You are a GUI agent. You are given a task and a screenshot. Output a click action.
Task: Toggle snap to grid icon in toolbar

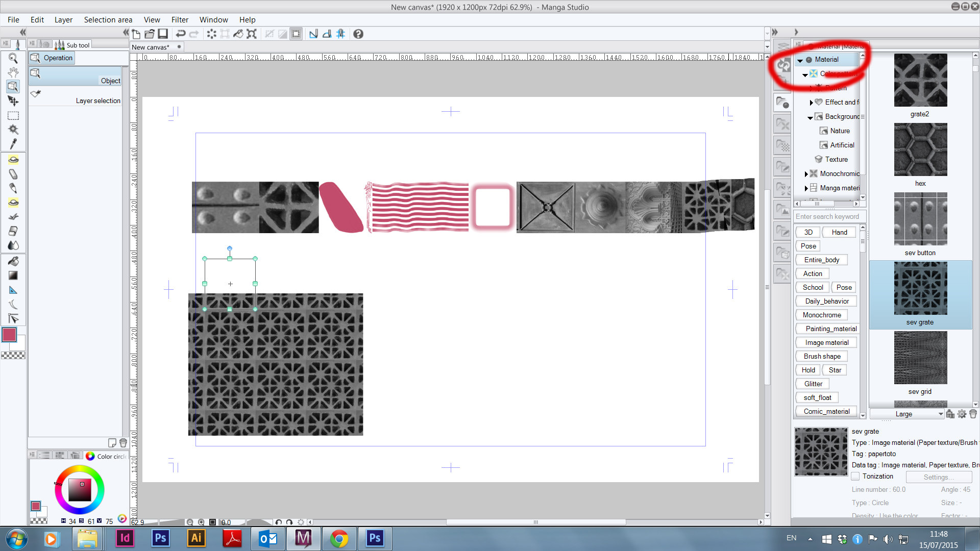click(x=340, y=34)
